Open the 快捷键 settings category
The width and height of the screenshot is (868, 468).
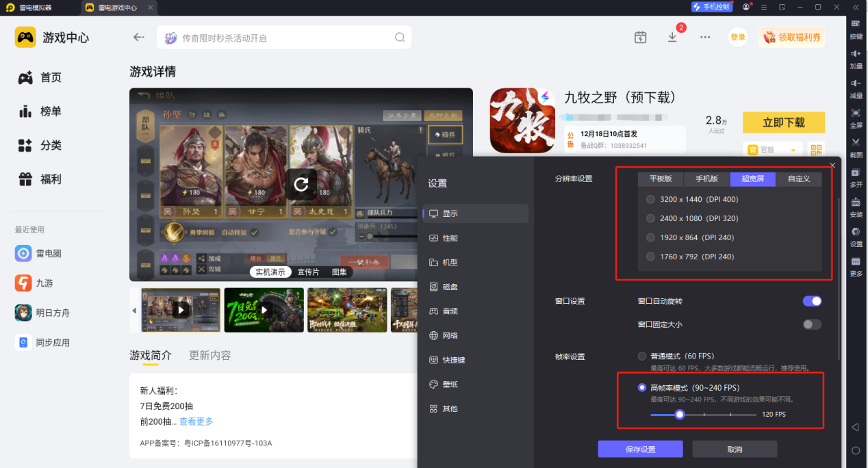[476, 360]
